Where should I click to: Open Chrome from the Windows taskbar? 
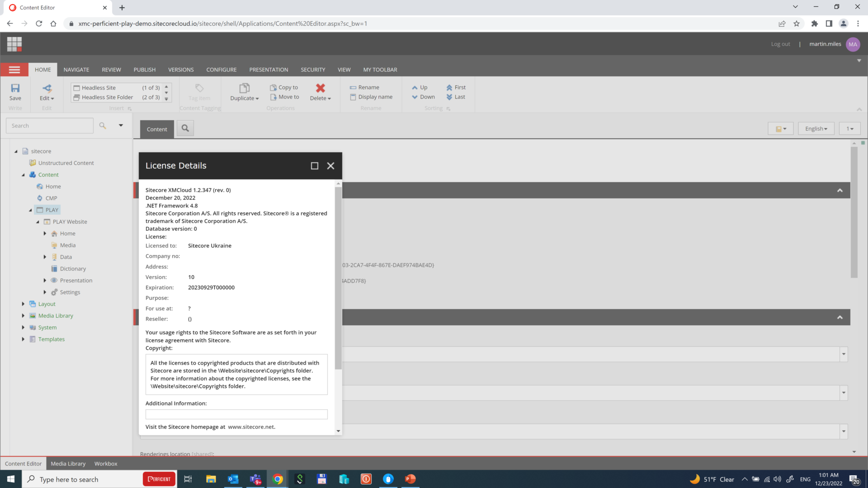tap(277, 479)
